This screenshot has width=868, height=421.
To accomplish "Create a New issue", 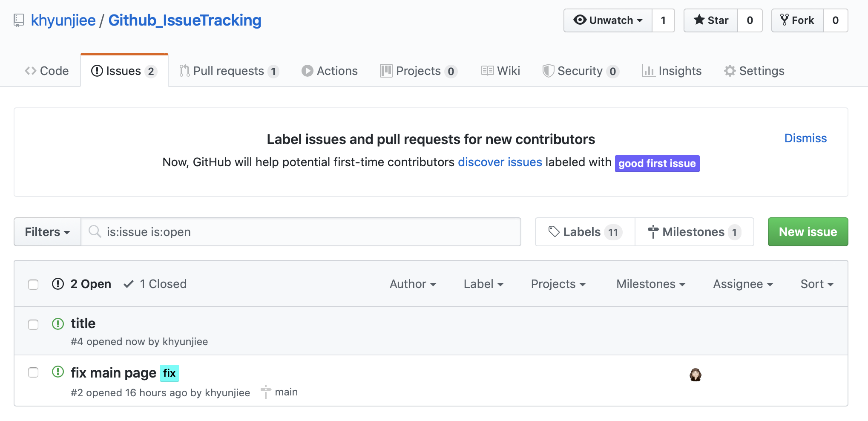I will tap(808, 232).
